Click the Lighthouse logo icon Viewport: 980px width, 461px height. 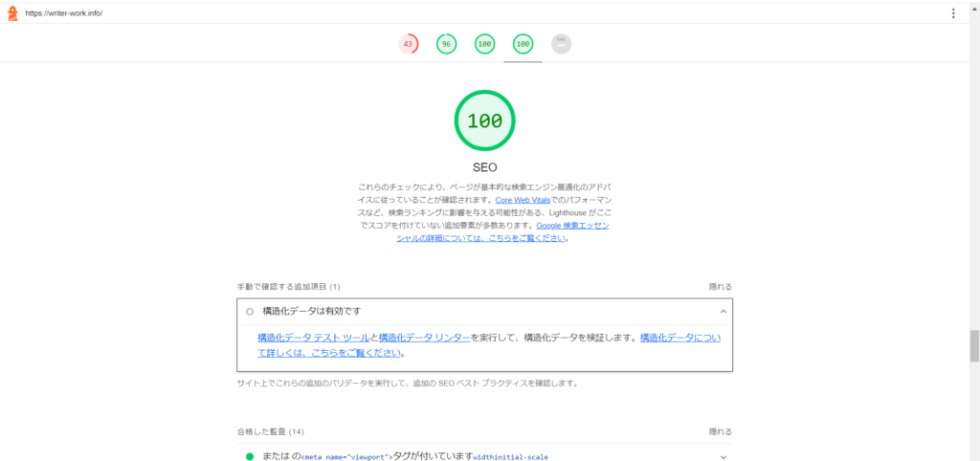click(12, 13)
